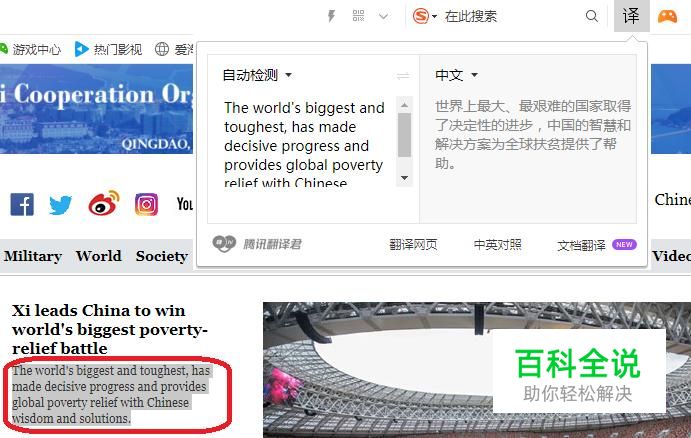691x438 pixels.
Task: Click the magnifier search icon
Action: pos(592,16)
